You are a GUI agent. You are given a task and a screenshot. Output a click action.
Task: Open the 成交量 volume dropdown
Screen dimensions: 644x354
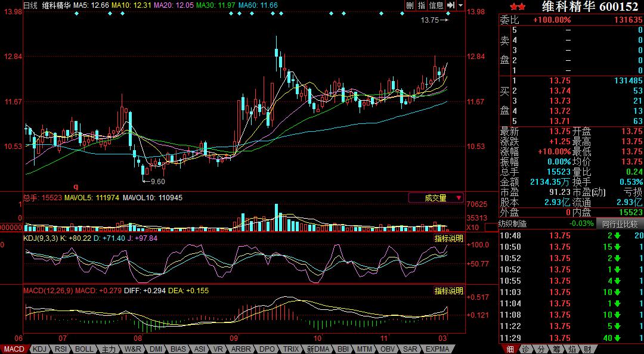coord(436,198)
